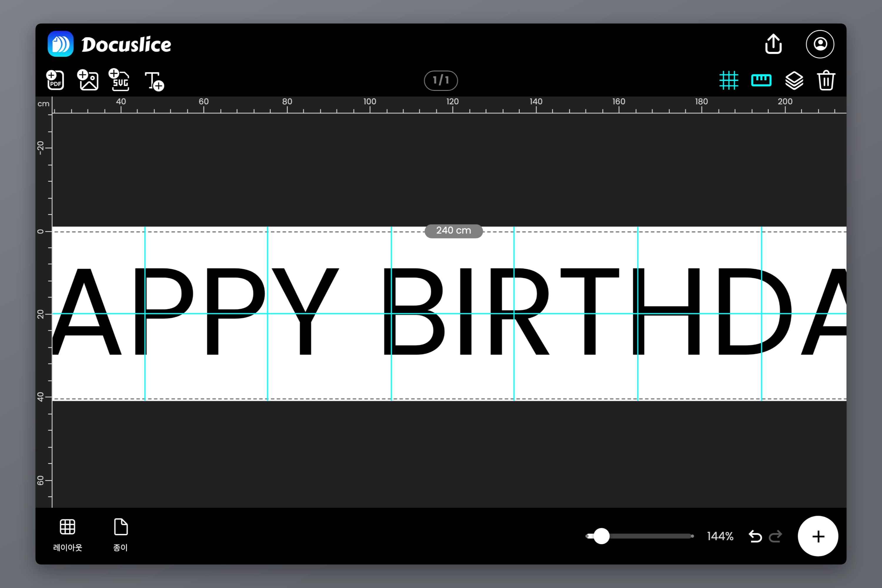The width and height of the screenshot is (882, 588).
Task: Add a PDF file with the PDF icon
Action: click(55, 80)
